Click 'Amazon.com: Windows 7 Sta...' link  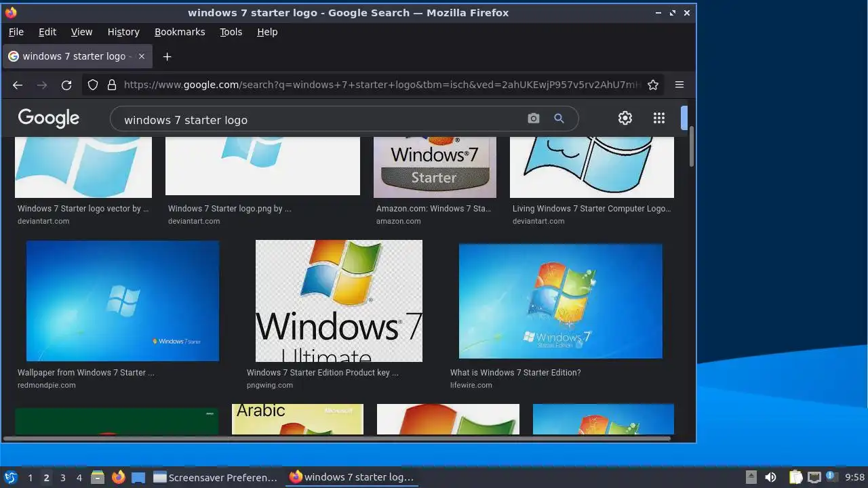[x=433, y=209]
